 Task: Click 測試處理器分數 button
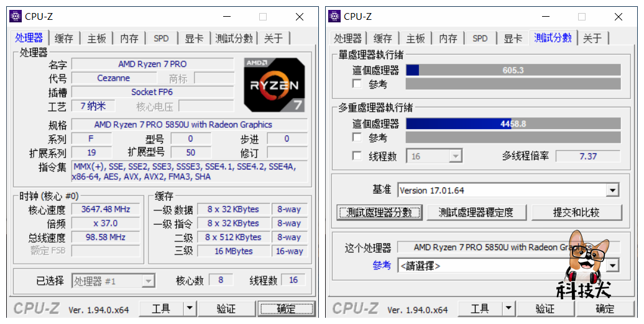click(x=379, y=212)
